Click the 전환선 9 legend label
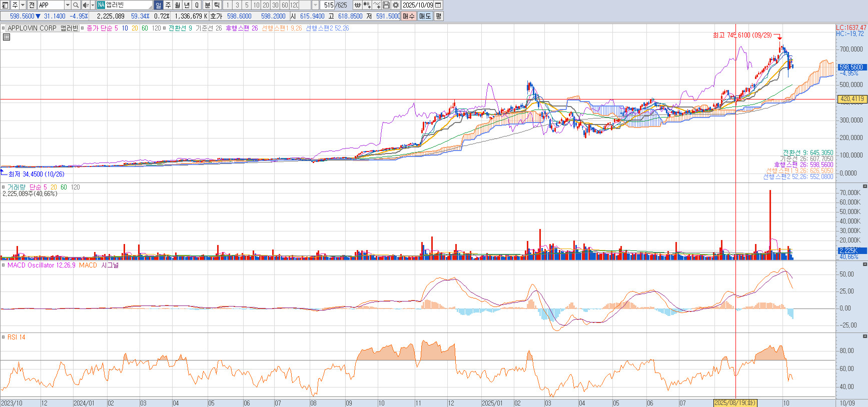868x407 pixels. (180, 28)
